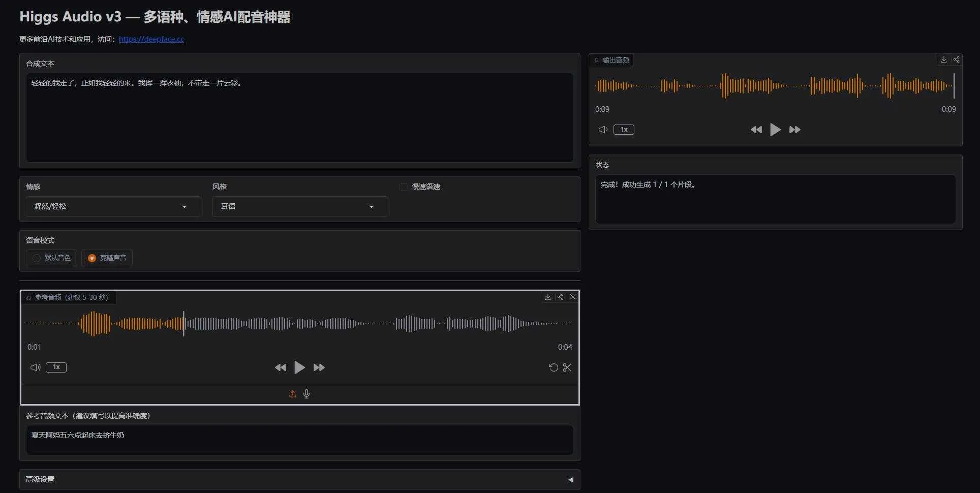
Task: Adjust reference audio volume icon
Action: pos(35,367)
